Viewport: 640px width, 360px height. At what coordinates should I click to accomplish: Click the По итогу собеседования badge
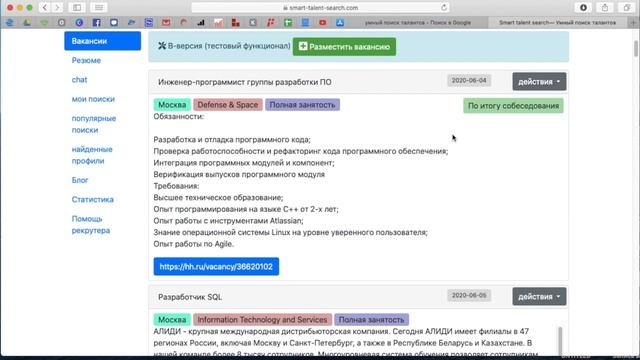pyautogui.click(x=513, y=106)
